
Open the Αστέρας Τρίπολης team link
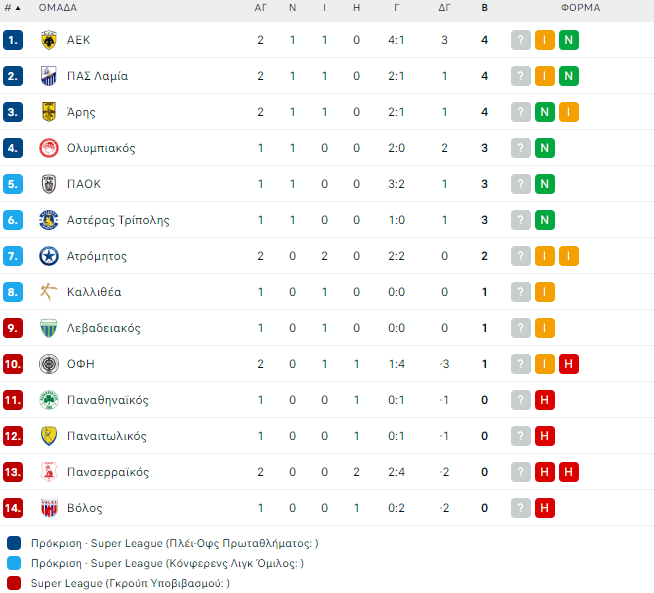[118, 220]
